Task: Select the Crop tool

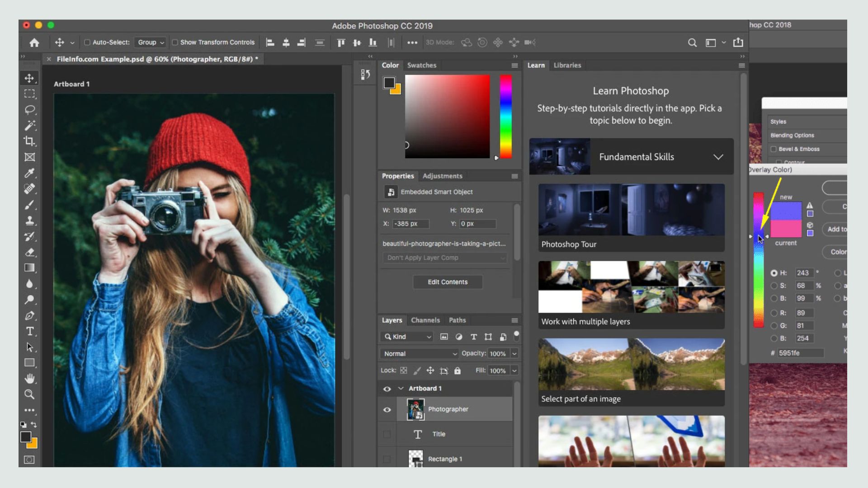Action: [29, 141]
